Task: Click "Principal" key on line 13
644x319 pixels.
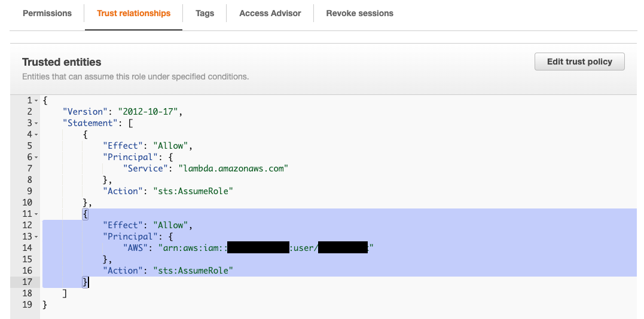Action: click(x=130, y=237)
